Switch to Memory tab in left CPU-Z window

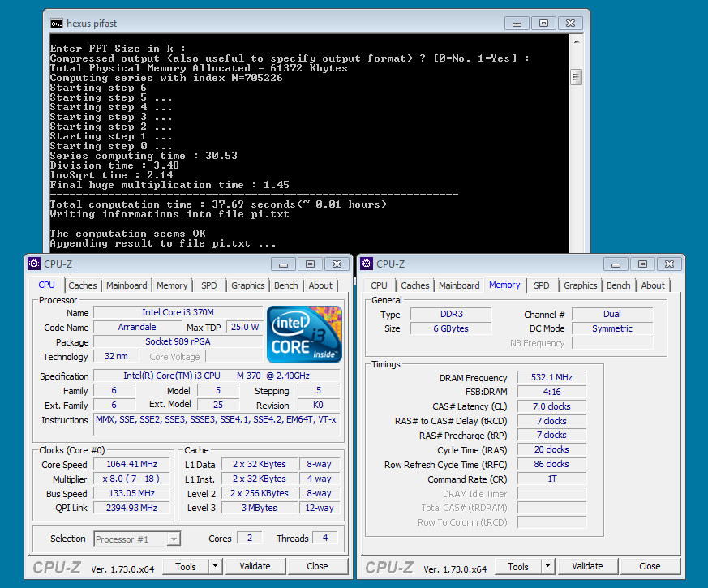tap(172, 285)
